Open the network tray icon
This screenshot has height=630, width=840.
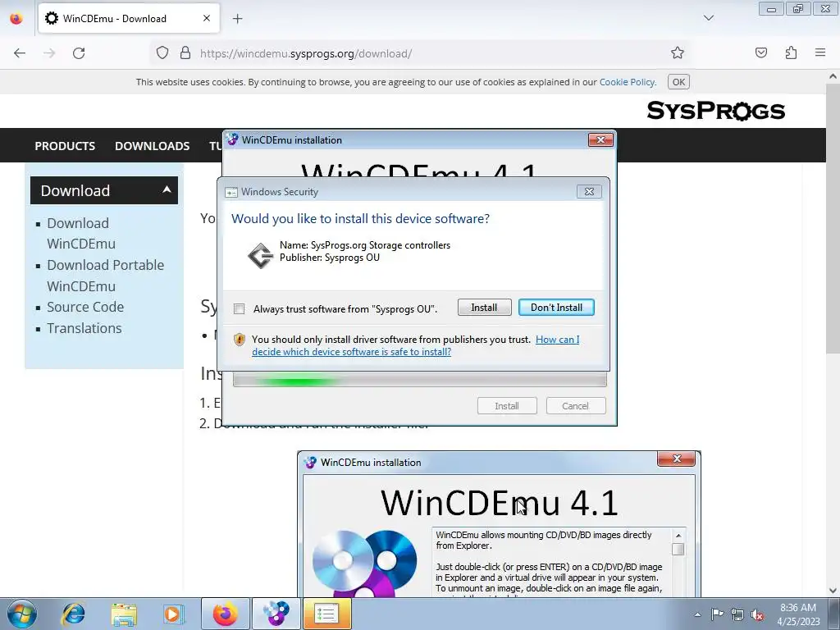[737, 614]
